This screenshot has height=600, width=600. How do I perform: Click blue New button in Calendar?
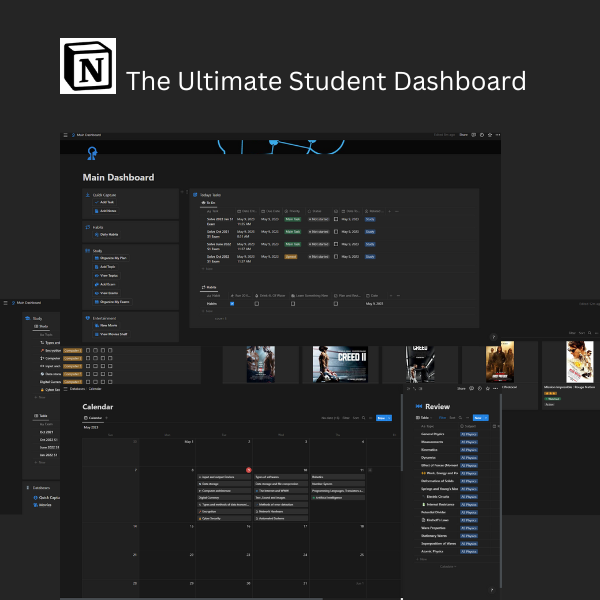[x=381, y=418]
